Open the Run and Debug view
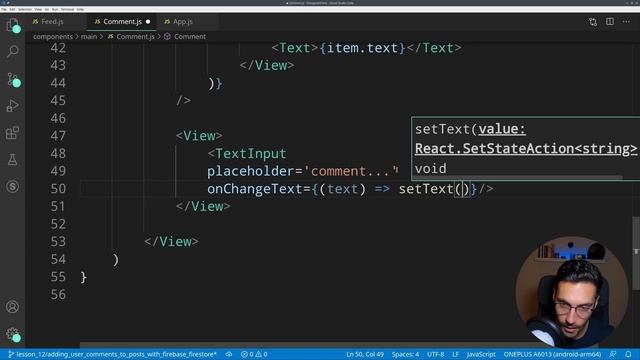The image size is (640, 360). [13, 106]
